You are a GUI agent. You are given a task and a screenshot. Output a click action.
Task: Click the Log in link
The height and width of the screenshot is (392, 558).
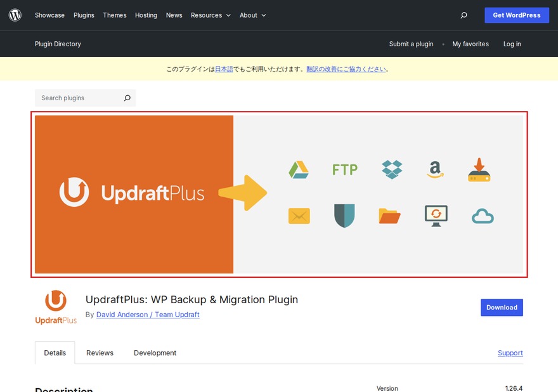point(512,44)
